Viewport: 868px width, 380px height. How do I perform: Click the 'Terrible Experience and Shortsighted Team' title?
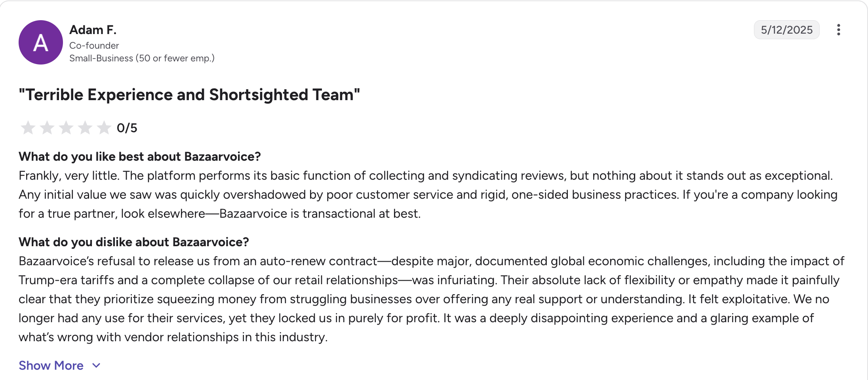click(189, 95)
